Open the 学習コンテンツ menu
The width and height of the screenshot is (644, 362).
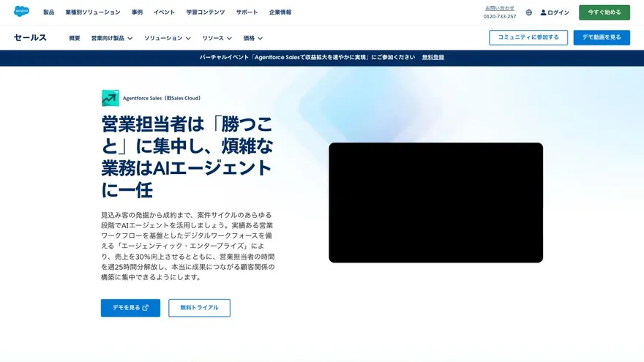click(x=206, y=12)
